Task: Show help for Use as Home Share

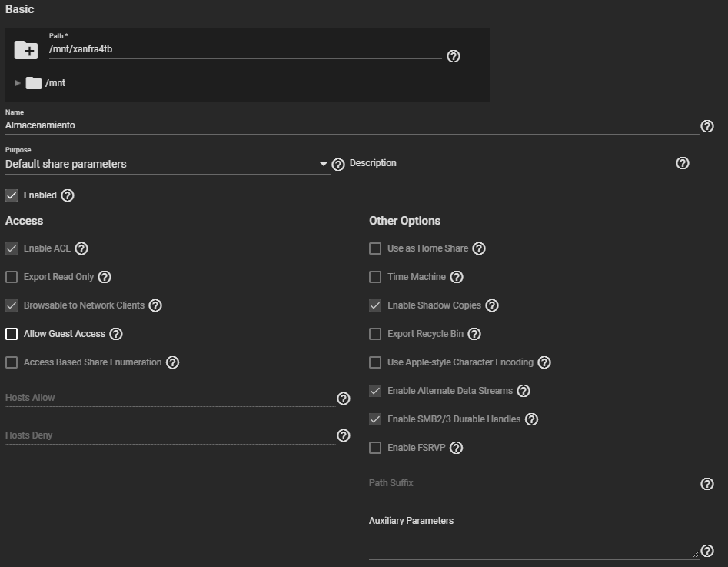Action: 479,248
